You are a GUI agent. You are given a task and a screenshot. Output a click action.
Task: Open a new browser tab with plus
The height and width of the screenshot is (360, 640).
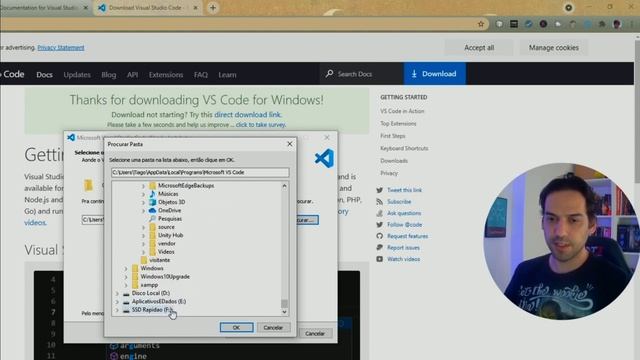(x=213, y=7)
